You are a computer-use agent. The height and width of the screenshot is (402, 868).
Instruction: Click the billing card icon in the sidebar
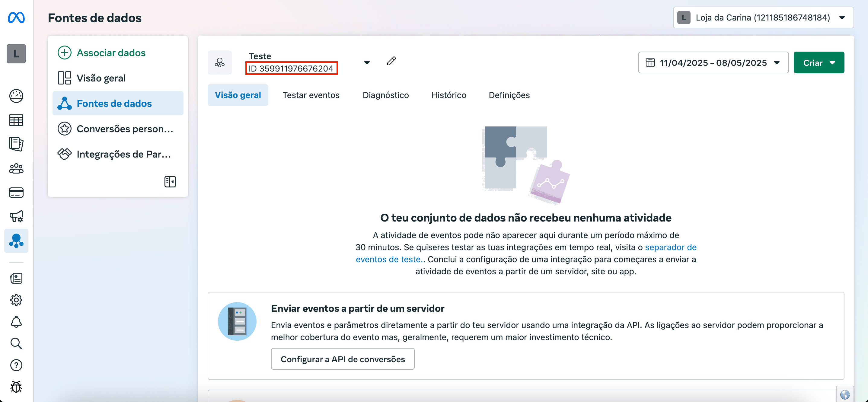click(16, 193)
